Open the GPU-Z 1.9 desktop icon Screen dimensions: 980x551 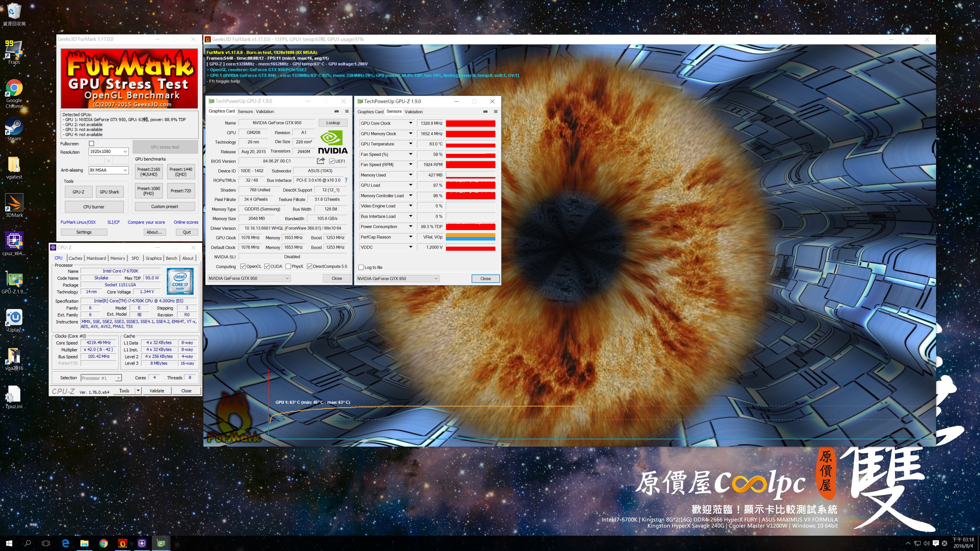click(x=14, y=283)
